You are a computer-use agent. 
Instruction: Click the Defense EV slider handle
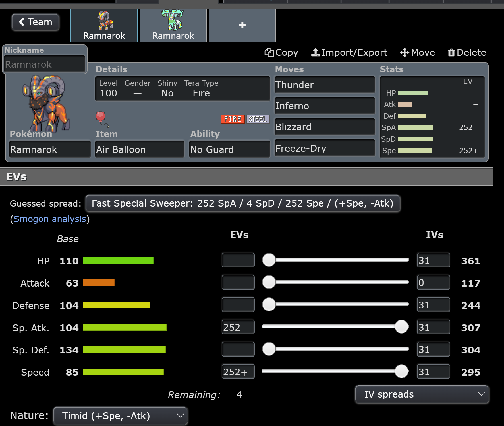coord(269,304)
